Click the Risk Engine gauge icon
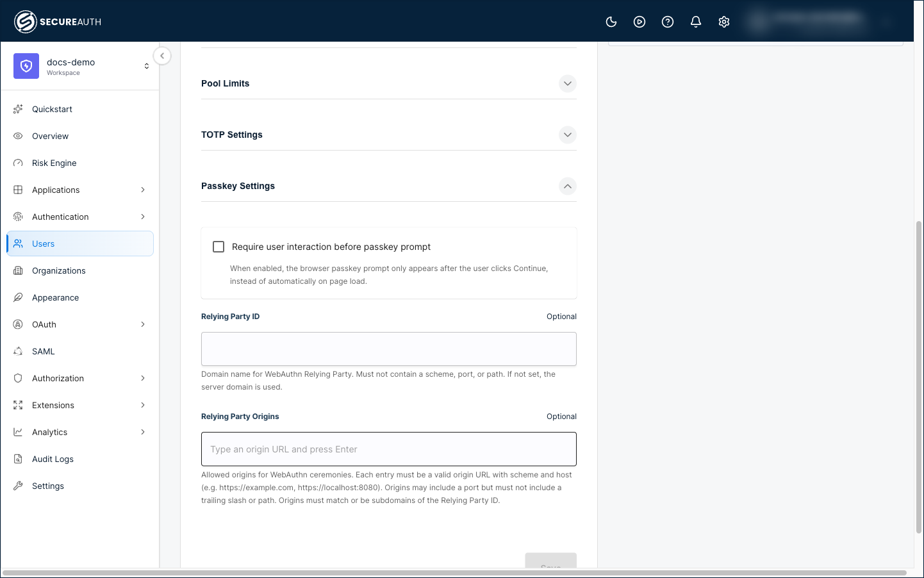 click(x=18, y=163)
